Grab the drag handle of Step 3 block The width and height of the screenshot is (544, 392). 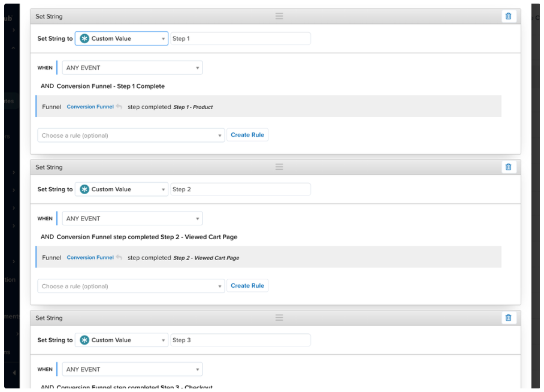[279, 318]
